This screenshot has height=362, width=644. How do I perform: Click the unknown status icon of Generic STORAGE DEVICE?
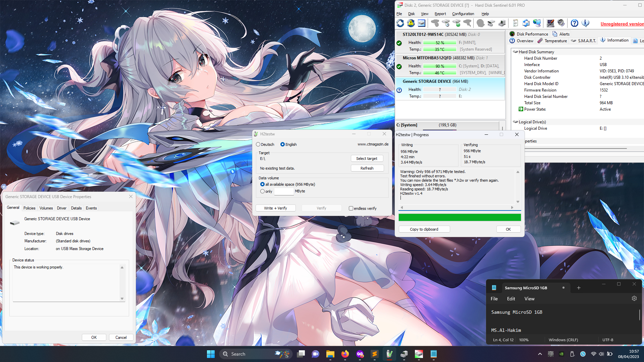(399, 90)
